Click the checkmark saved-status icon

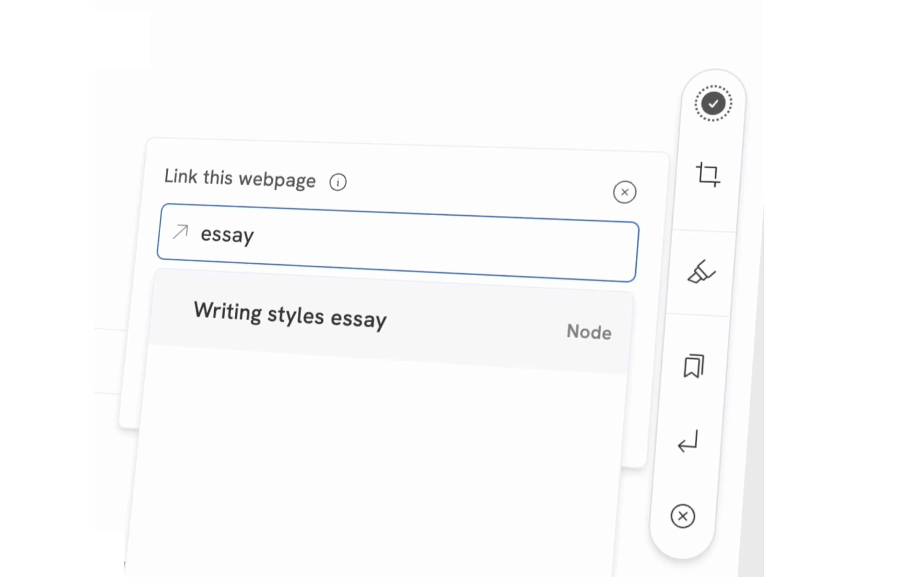713,103
